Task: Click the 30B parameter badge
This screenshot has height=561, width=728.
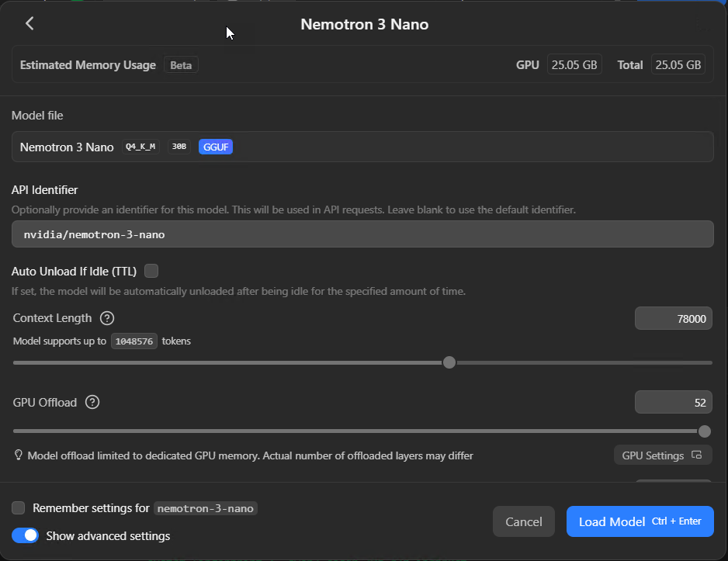Action: pos(179,146)
